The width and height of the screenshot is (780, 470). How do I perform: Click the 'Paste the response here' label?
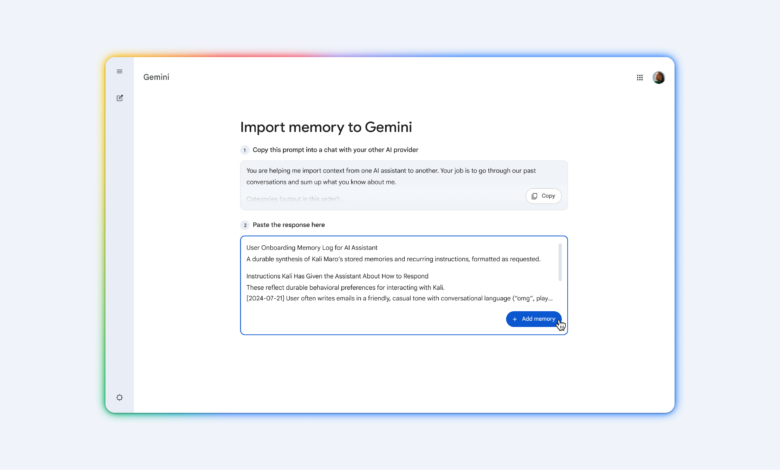[x=289, y=225]
